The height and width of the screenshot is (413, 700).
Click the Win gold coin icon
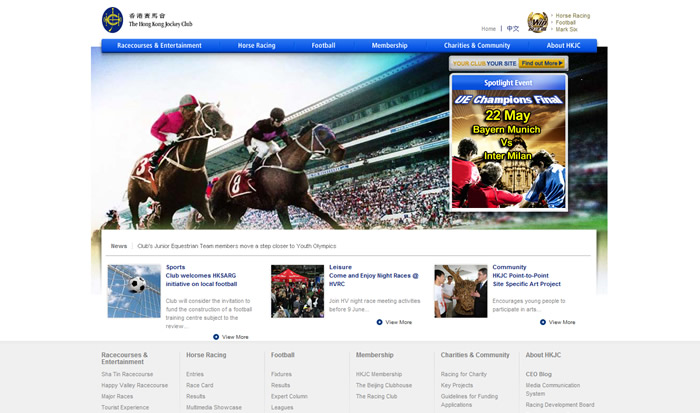537,22
